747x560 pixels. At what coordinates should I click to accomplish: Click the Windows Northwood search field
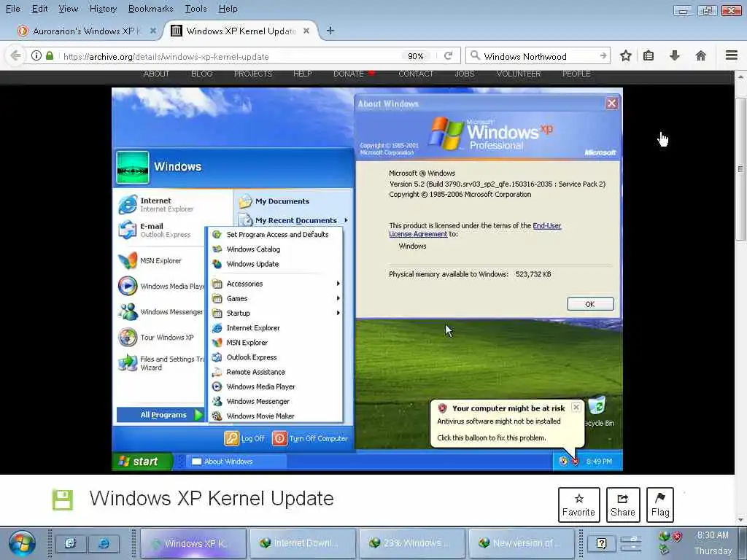[538, 56]
